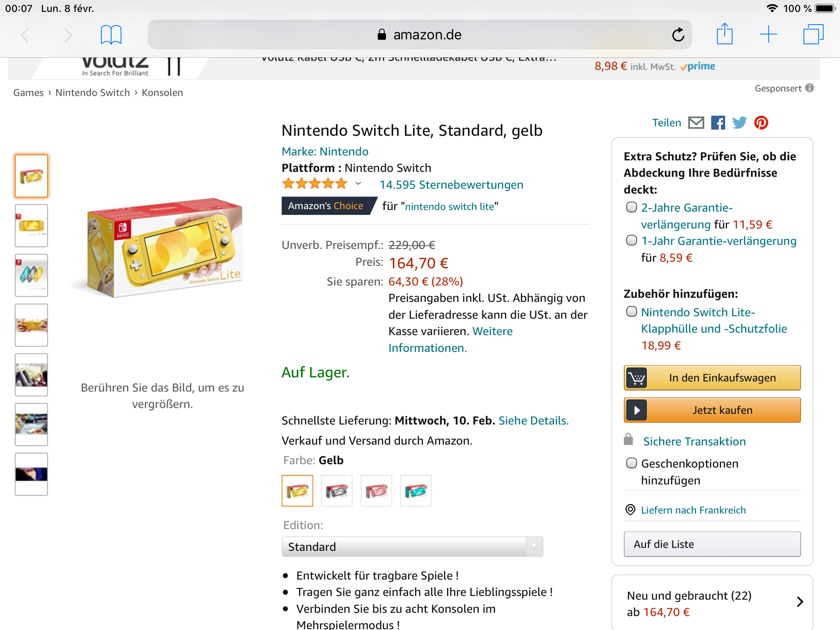View the second product thumbnail image
840x630 pixels.
[x=32, y=226]
